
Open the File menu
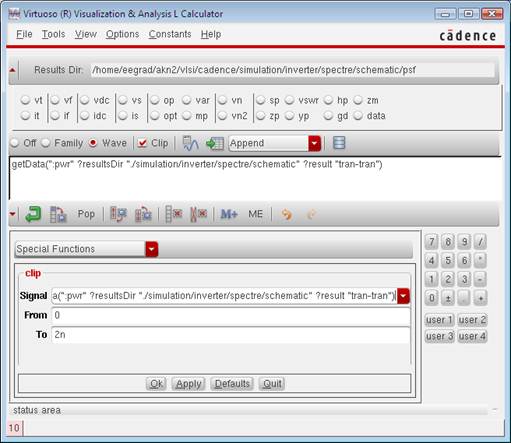click(24, 34)
